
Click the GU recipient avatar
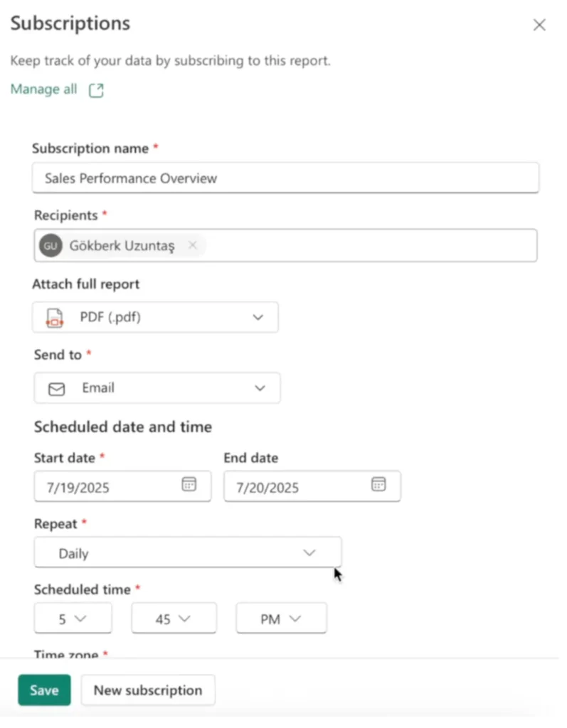51,246
